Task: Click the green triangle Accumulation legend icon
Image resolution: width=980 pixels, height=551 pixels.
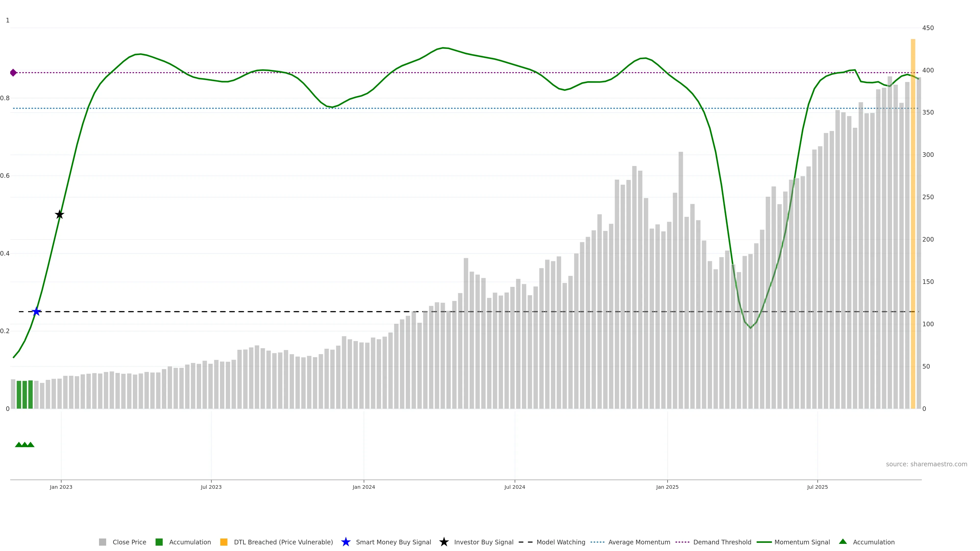Action: tap(843, 542)
